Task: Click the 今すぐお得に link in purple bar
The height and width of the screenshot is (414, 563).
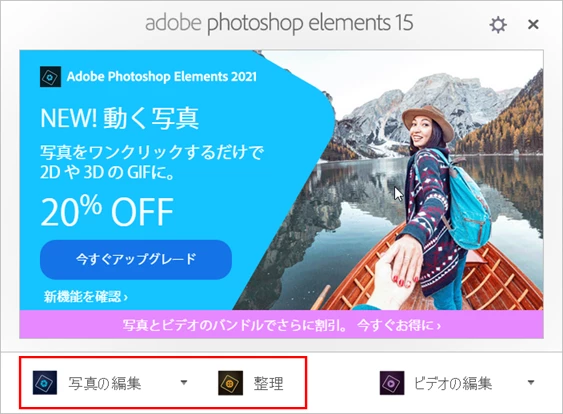Action: click(399, 325)
